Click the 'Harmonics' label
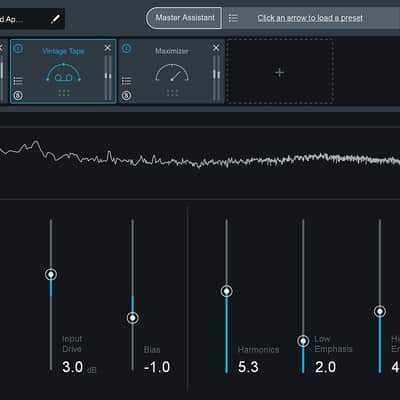This screenshot has width=400, height=400. point(258,349)
